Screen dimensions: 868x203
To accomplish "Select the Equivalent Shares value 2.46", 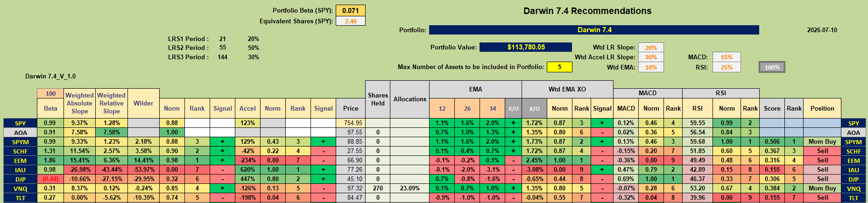I will (x=351, y=21).
